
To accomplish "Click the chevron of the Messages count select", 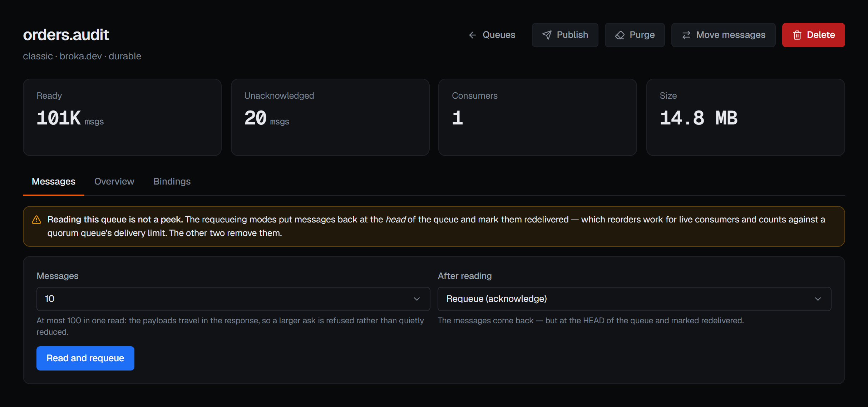I will [416, 299].
